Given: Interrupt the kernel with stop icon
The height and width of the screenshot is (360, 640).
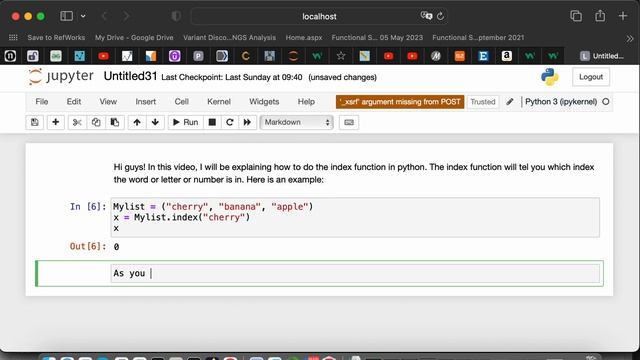Looking at the screenshot, I should [212, 122].
